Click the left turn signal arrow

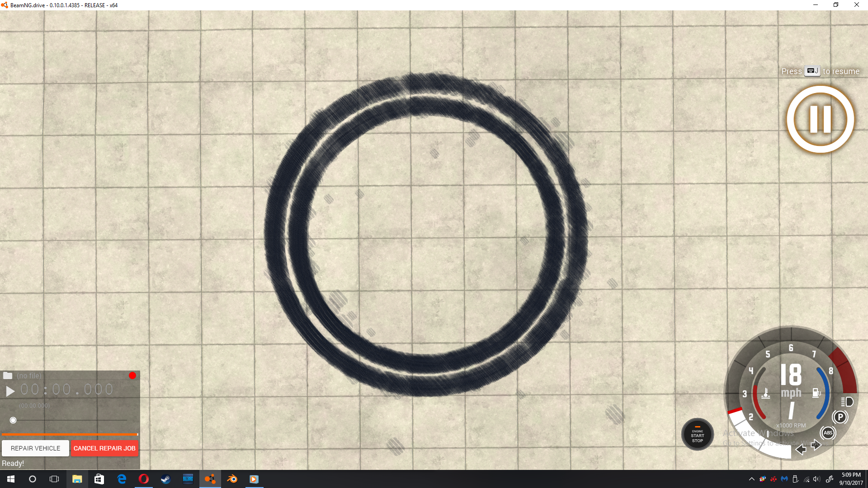801,449
